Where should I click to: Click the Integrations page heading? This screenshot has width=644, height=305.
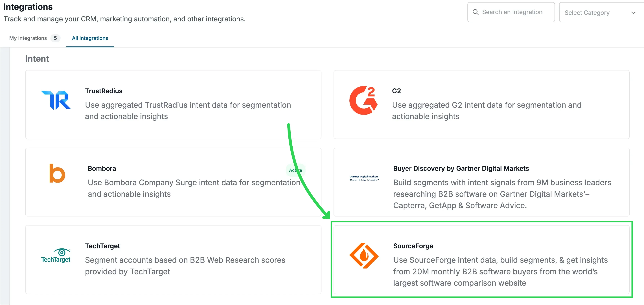coord(28,7)
